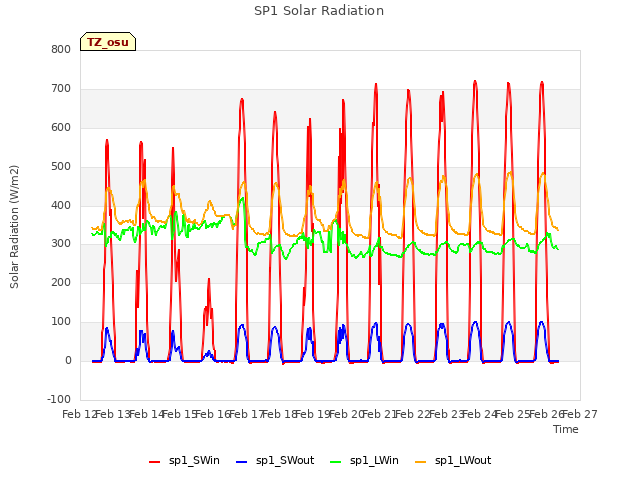Click the 200 y-axis tick label
Viewport: 640px width, 480px height.
pyautogui.click(x=61, y=282)
